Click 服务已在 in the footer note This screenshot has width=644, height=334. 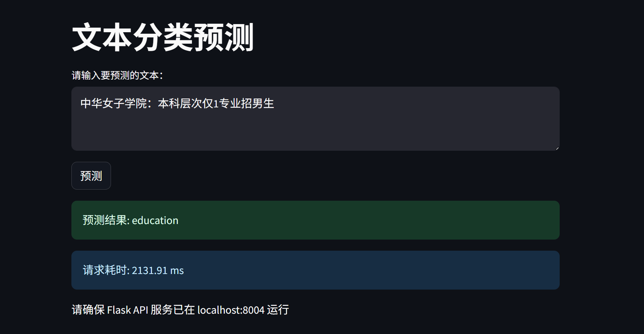[172, 310]
